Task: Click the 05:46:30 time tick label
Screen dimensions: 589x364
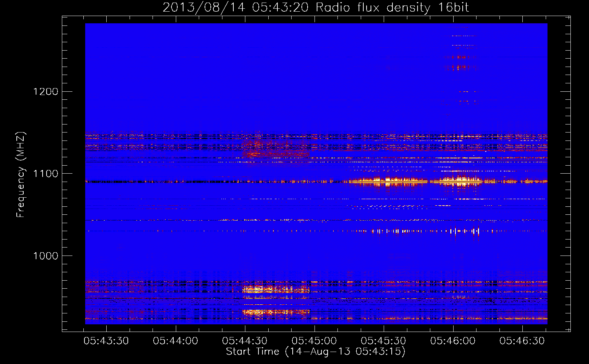Action: [522, 341]
